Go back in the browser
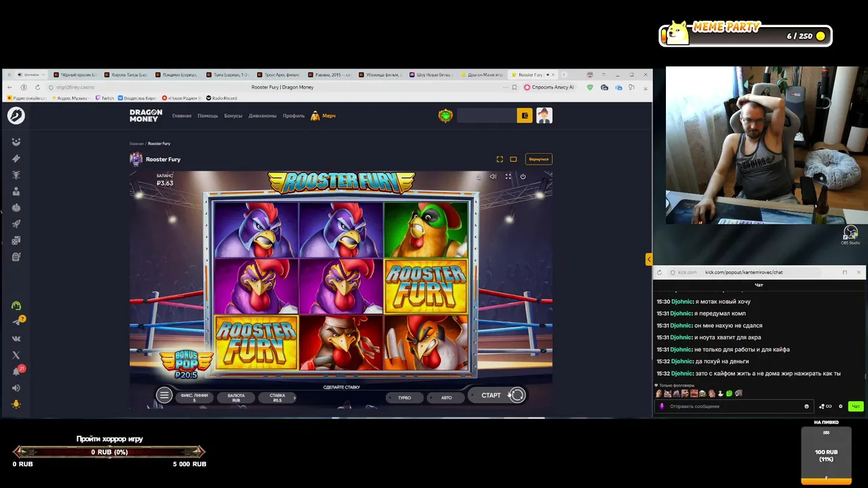Screen dimensions: 868x488 point(9,87)
